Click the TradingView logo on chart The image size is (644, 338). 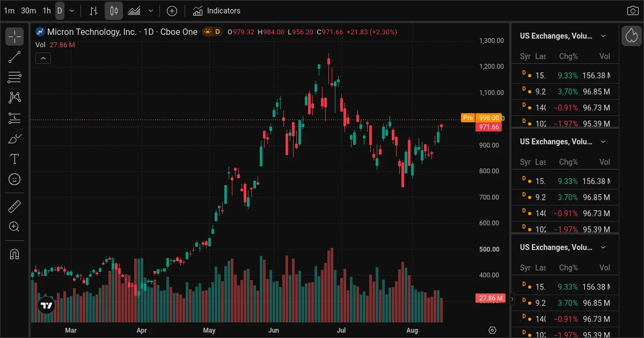pyautogui.click(x=47, y=306)
